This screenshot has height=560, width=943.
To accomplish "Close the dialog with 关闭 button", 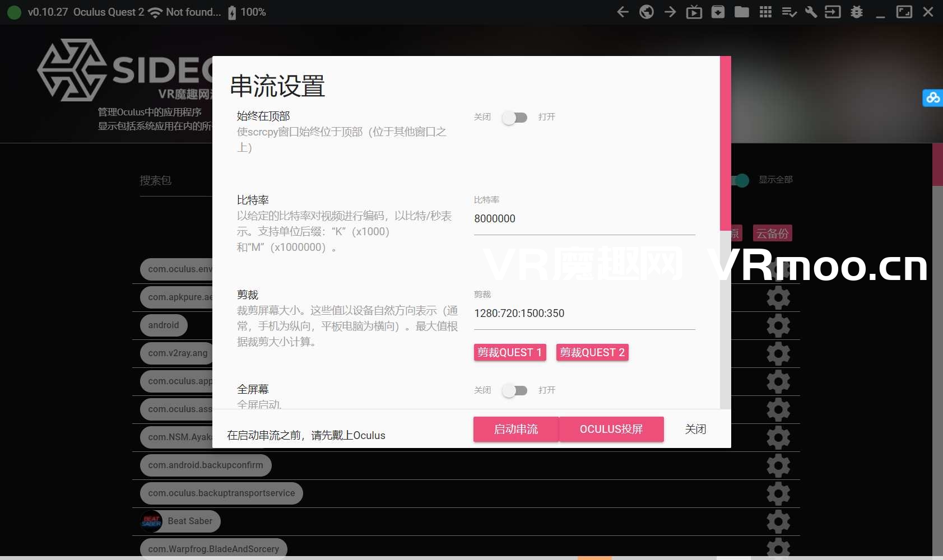I will point(695,430).
